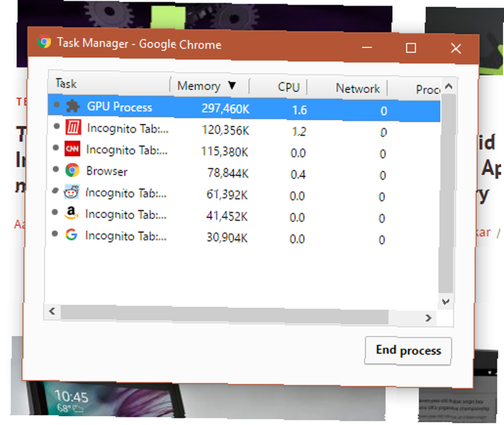
Task: Click the horizontal scrollbar right arrow
Action: [x=428, y=318]
